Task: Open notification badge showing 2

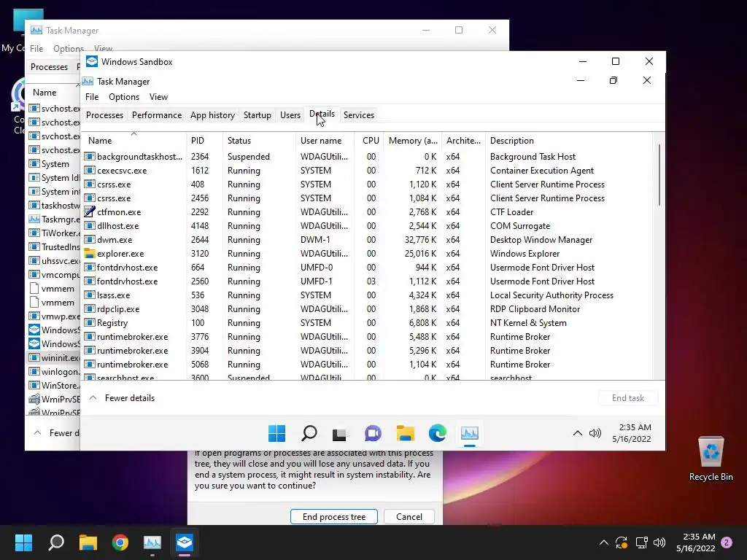Action: pos(727,542)
